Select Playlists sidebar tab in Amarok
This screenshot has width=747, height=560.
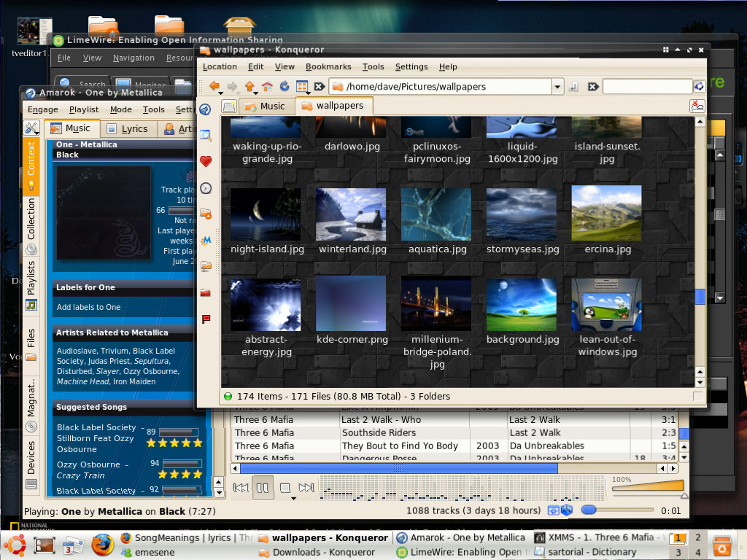pos(31,285)
